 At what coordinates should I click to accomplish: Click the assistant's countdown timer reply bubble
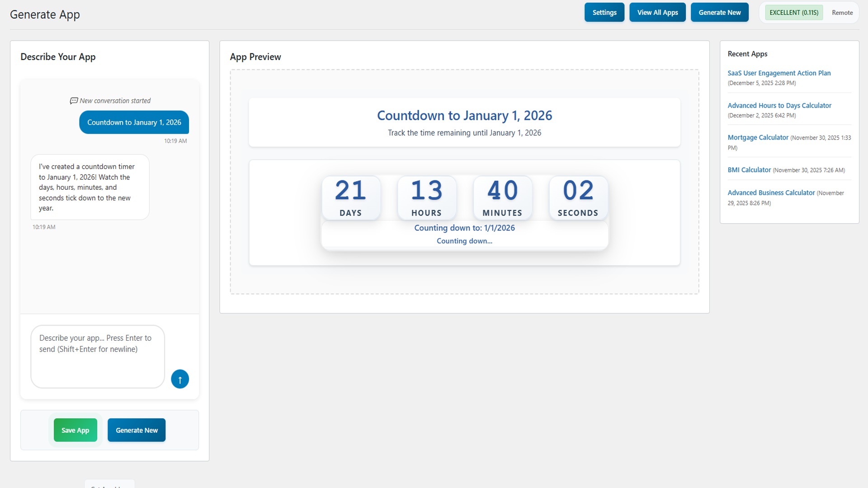point(90,187)
